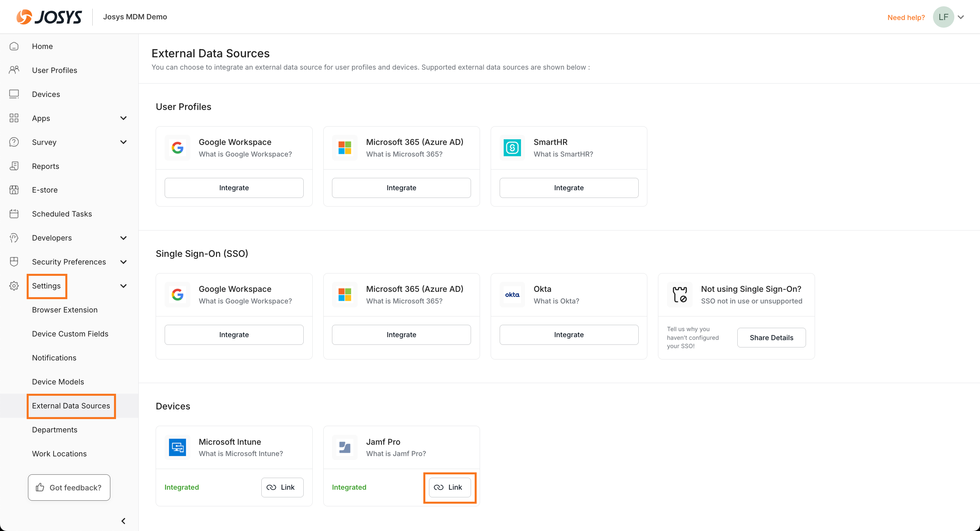The height and width of the screenshot is (531, 980).
Task: Click the Reports icon in sidebar
Action: pyautogui.click(x=14, y=166)
